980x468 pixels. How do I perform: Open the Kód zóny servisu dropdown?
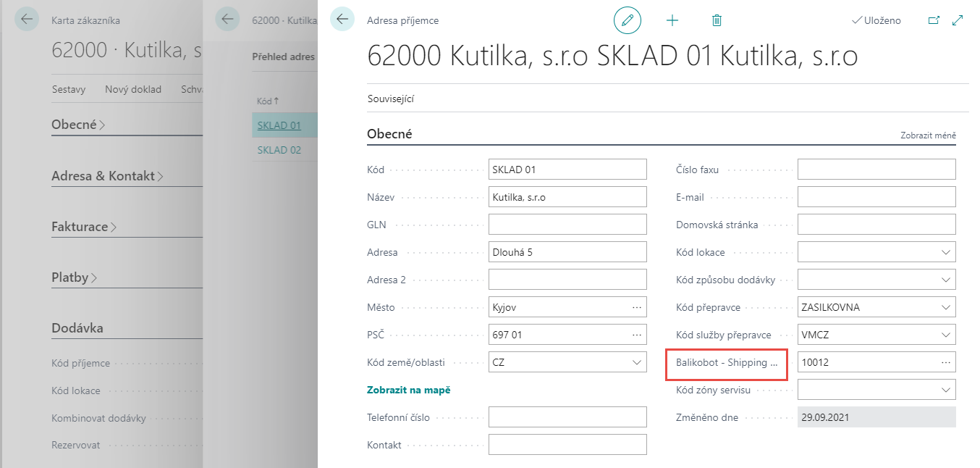[x=946, y=389]
